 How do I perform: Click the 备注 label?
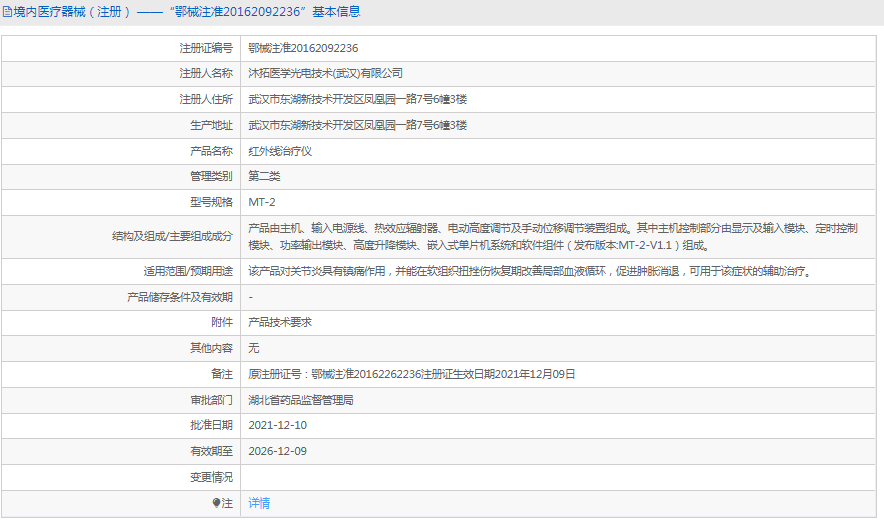(222, 374)
